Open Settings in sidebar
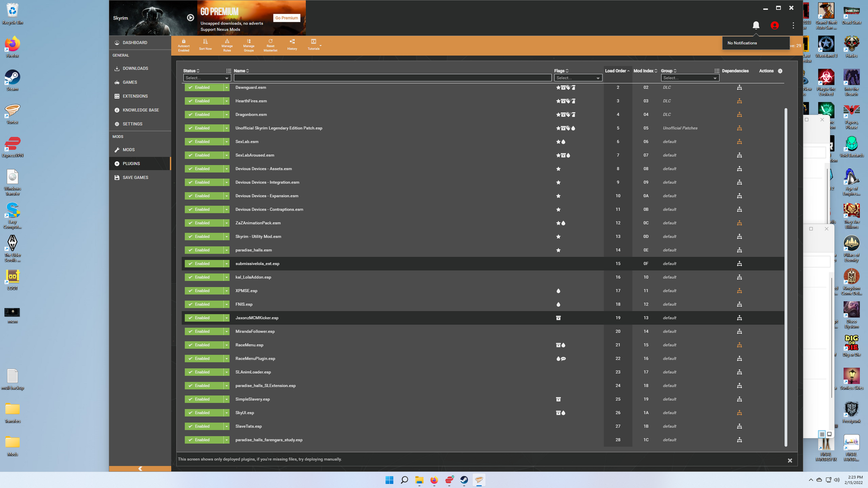Screen dimensions: 868x488 click(x=140, y=124)
